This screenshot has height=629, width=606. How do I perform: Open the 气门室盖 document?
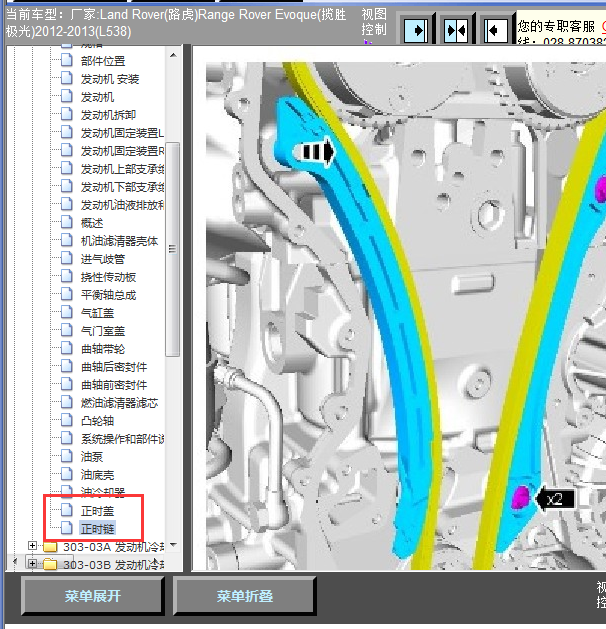(103, 331)
